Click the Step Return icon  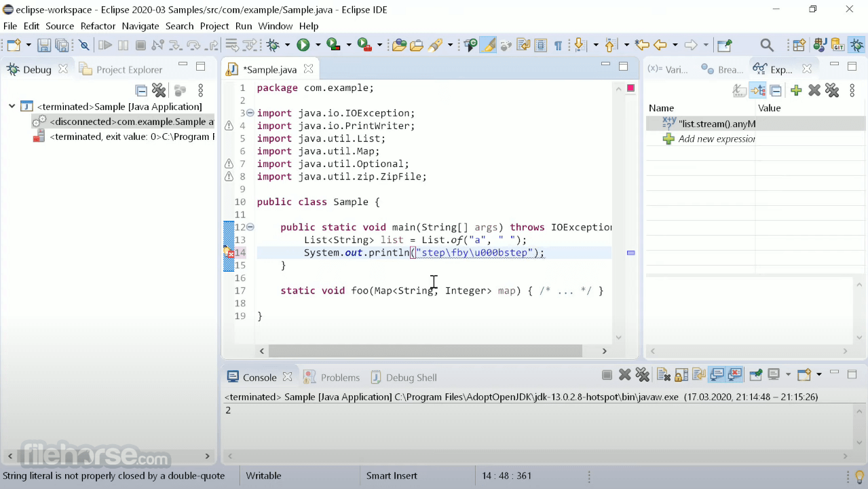212,46
